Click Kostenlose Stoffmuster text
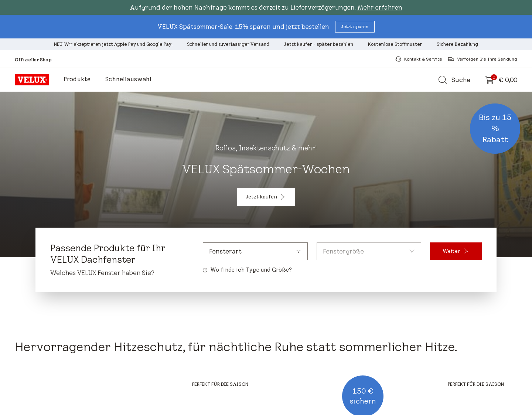This screenshot has height=415, width=532. (395, 44)
